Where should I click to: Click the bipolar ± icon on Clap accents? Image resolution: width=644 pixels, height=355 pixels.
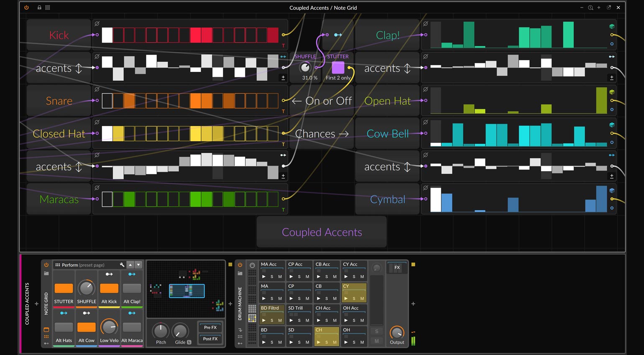click(x=612, y=78)
